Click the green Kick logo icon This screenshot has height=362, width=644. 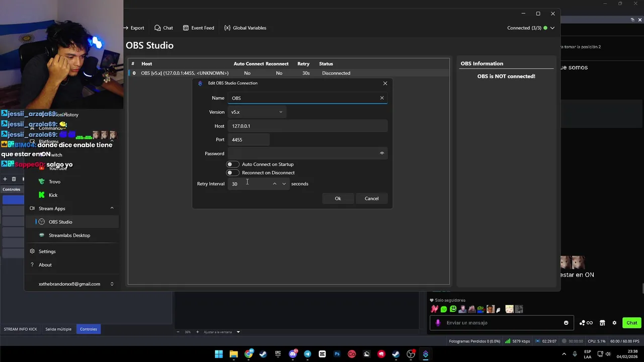point(42,195)
